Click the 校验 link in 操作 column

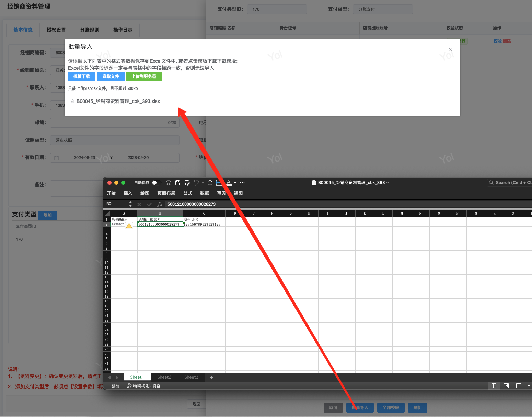point(497,41)
